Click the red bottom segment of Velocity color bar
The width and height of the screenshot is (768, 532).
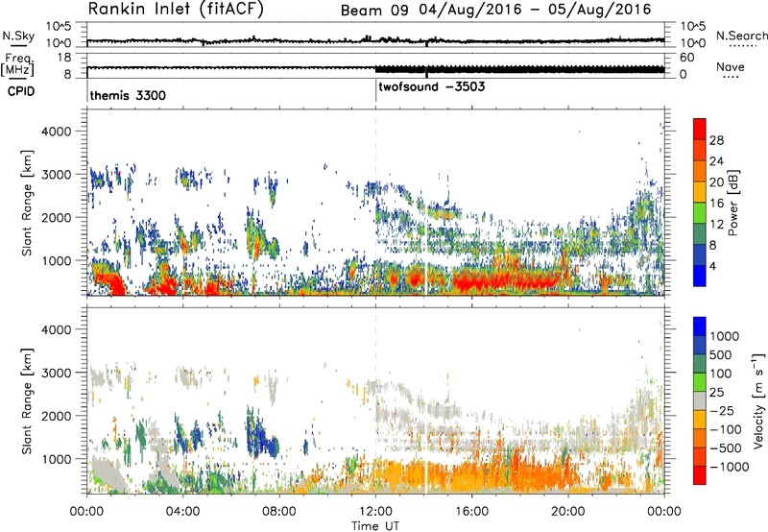700,475
